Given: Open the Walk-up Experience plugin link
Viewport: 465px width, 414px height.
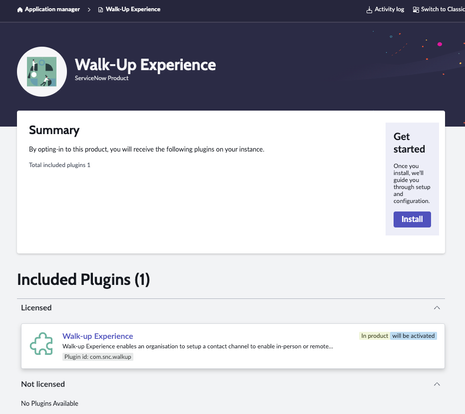Looking at the screenshot, I should point(98,336).
